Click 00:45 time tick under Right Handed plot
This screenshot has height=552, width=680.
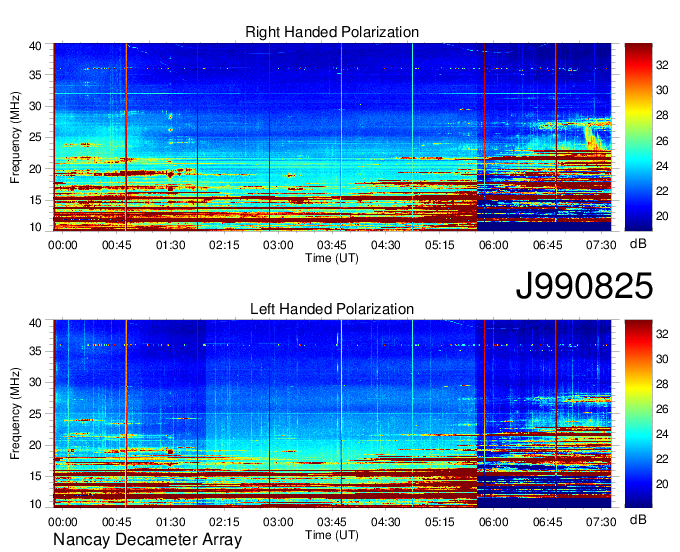(117, 245)
